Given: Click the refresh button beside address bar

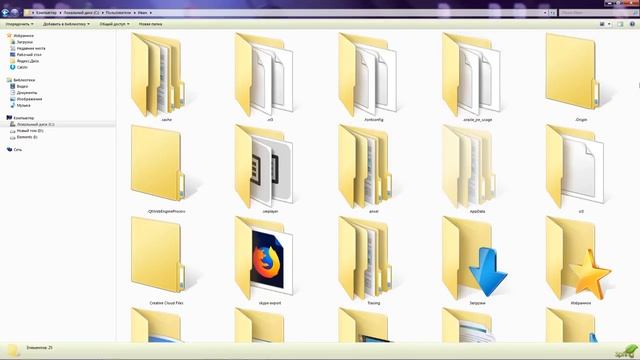Looking at the screenshot, I should coord(552,13).
